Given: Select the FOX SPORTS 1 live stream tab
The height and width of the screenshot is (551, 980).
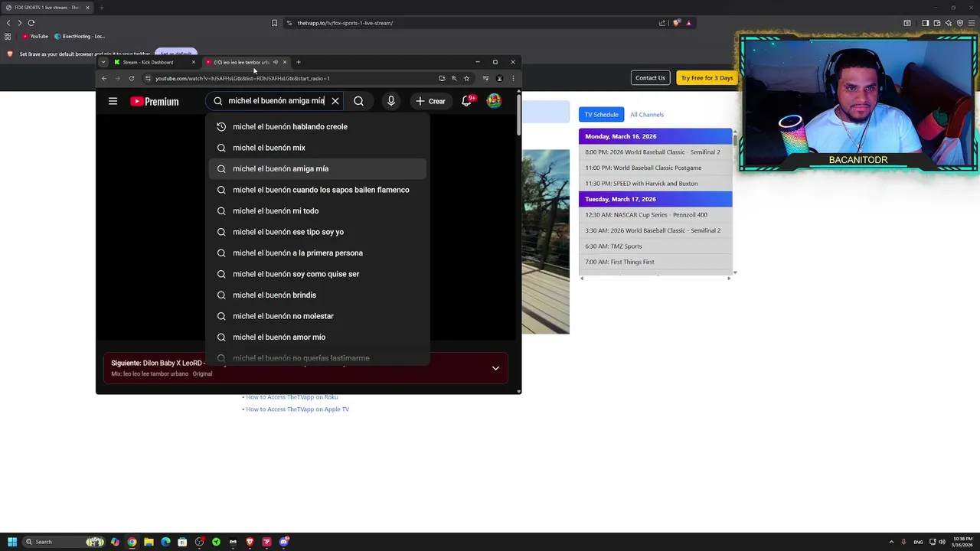Looking at the screenshot, I should (x=46, y=8).
